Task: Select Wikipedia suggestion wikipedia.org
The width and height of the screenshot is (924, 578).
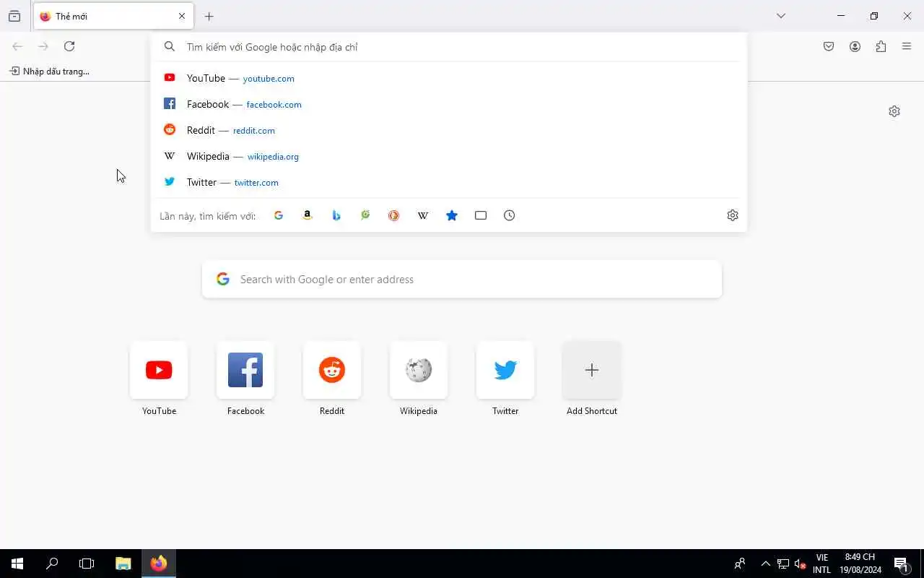Action: coord(449,156)
